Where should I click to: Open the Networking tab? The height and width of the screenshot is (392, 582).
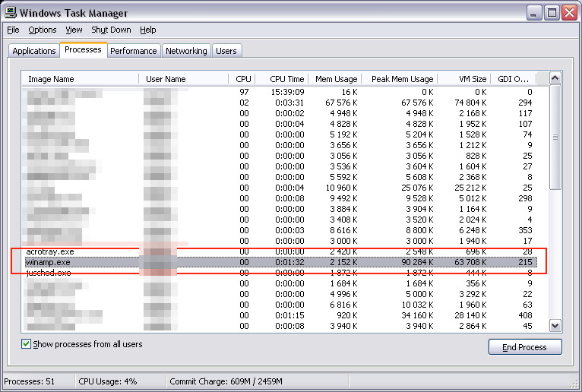[x=186, y=51]
